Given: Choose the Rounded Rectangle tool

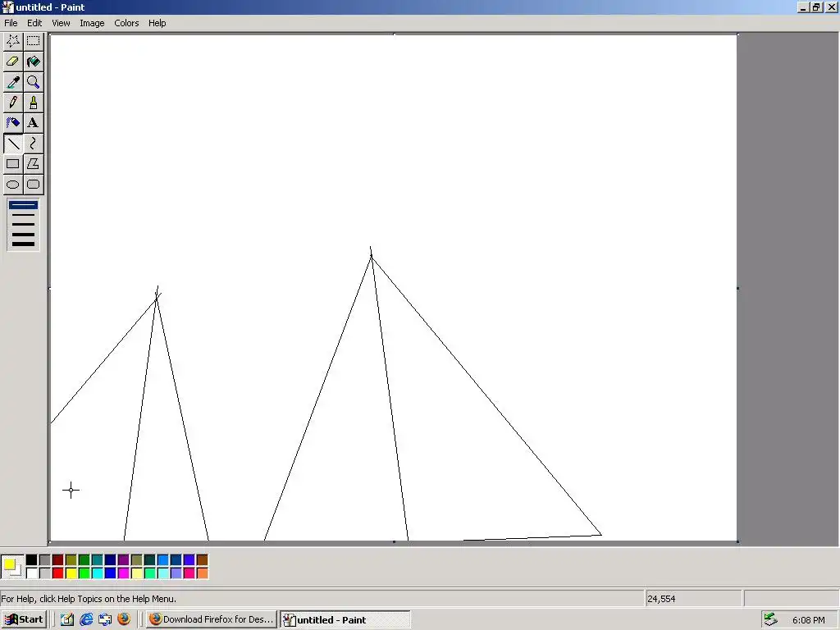Looking at the screenshot, I should point(33,185).
